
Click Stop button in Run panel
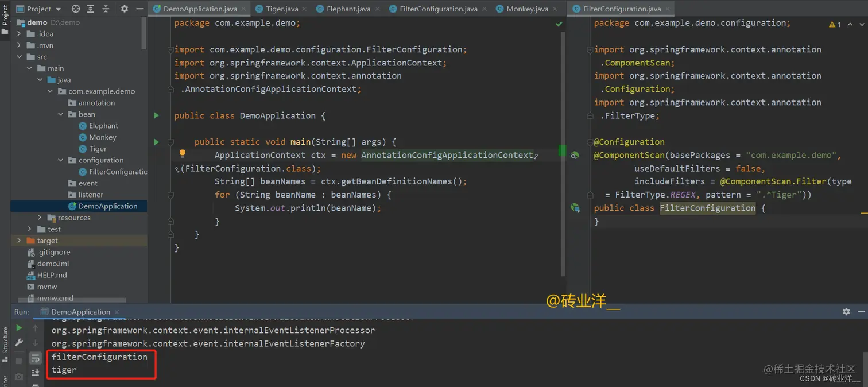tap(19, 361)
